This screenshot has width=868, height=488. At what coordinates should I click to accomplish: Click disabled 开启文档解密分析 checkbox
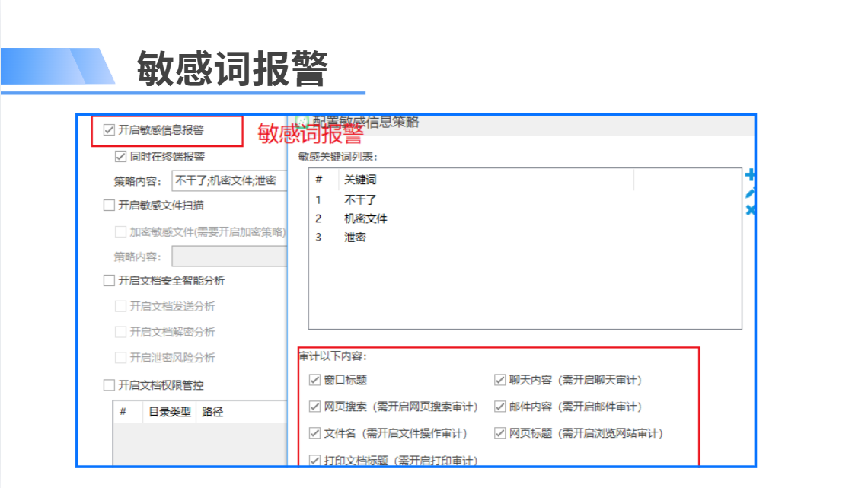point(120,332)
